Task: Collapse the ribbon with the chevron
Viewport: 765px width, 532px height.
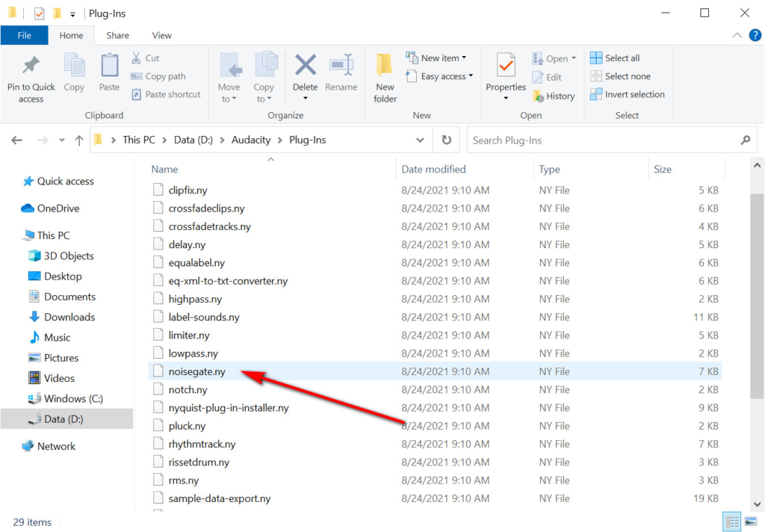Action: (735, 35)
